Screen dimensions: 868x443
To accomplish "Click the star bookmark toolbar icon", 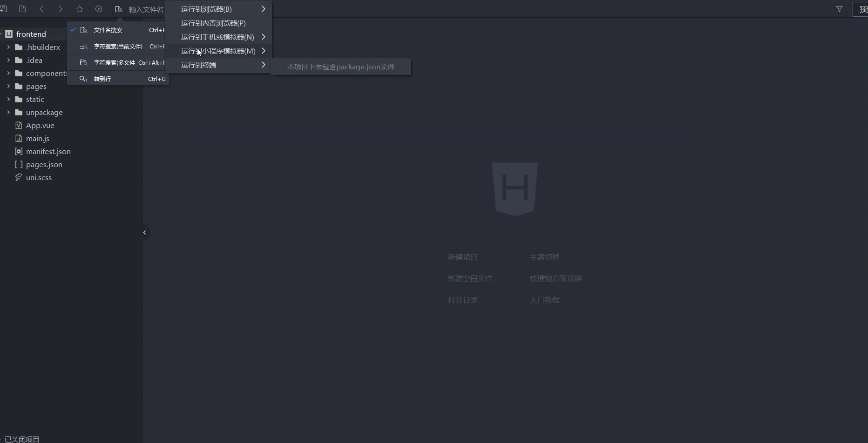I will [x=80, y=9].
